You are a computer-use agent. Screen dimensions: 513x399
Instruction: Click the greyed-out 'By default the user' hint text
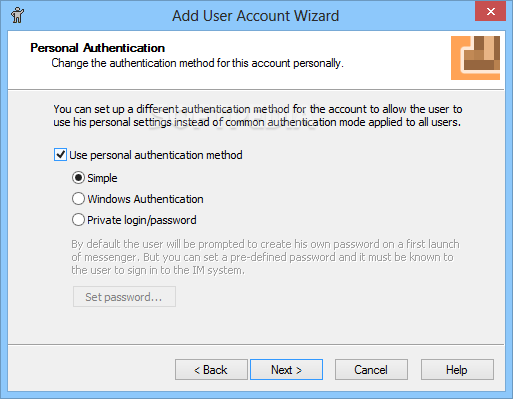(x=265, y=257)
